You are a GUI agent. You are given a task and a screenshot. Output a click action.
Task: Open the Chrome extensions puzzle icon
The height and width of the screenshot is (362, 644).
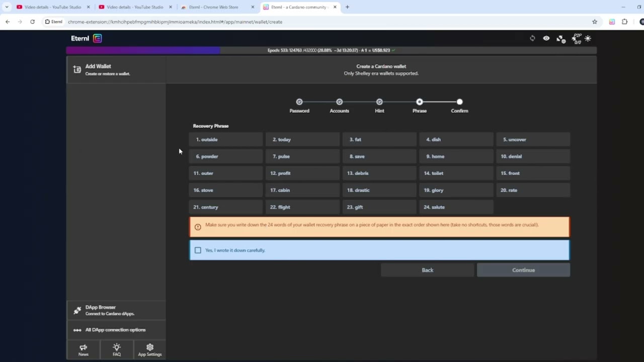coord(625,22)
